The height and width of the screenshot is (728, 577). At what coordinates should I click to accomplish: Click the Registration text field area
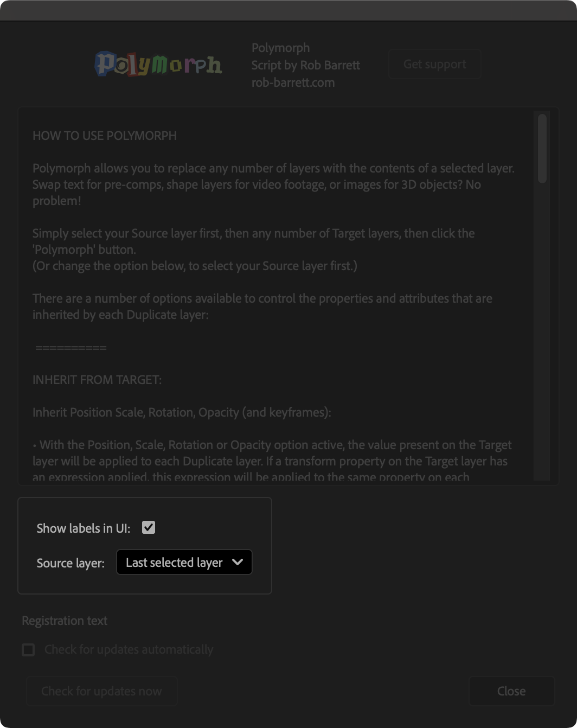pos(64,621)
